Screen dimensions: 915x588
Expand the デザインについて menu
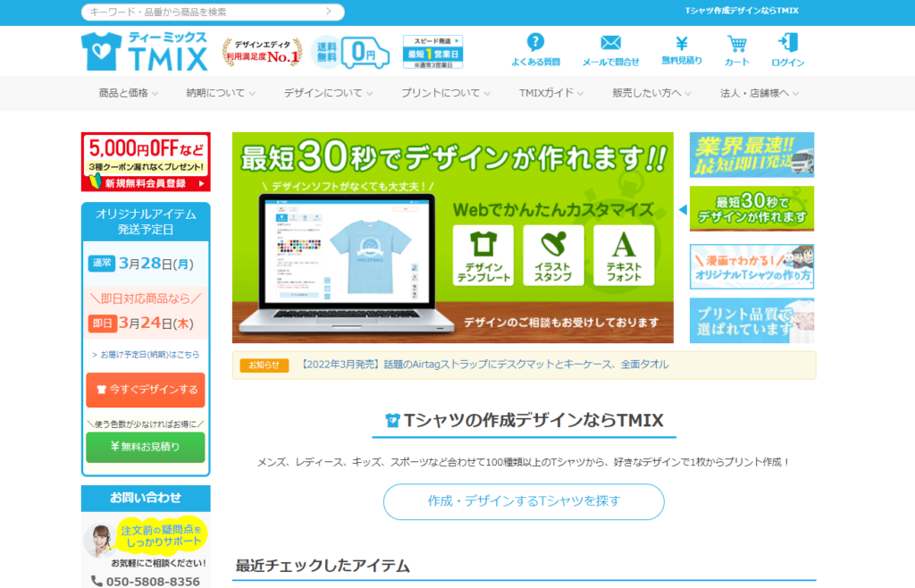coord(329,93)
